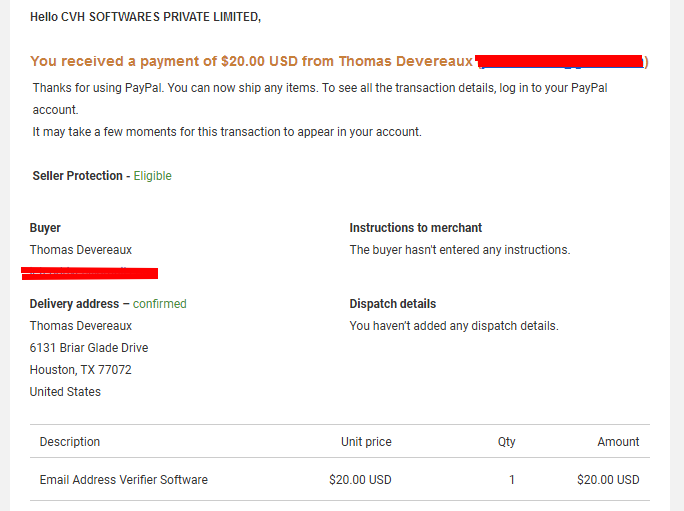Screen dimensions: 684x511
Task: Click the orange payment received heading
Action: (x=252, y=61)
